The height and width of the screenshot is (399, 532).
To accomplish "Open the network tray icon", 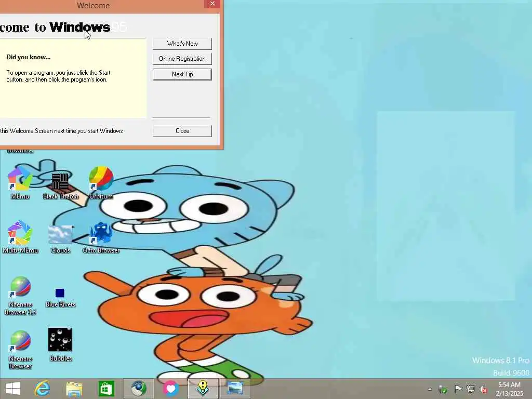I will (471, 389).
